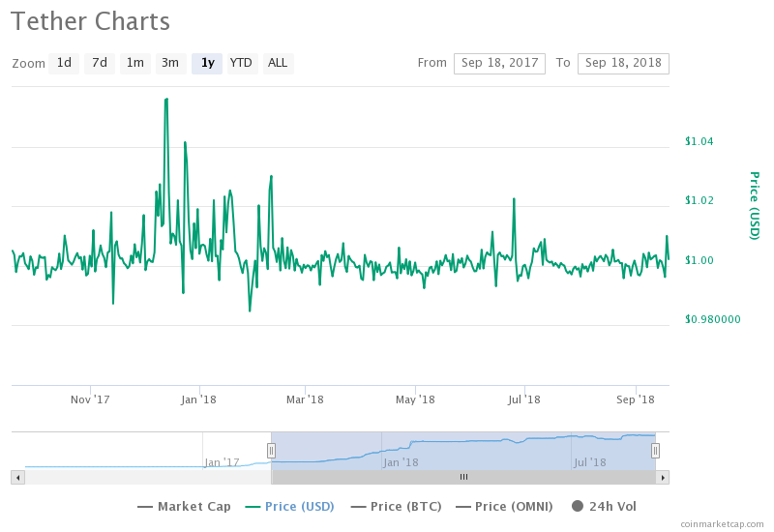This screenshot has height=532, width=774.
Task: Select the 1d zoom range
Action: pyautogui.click(x=64, y=63)
